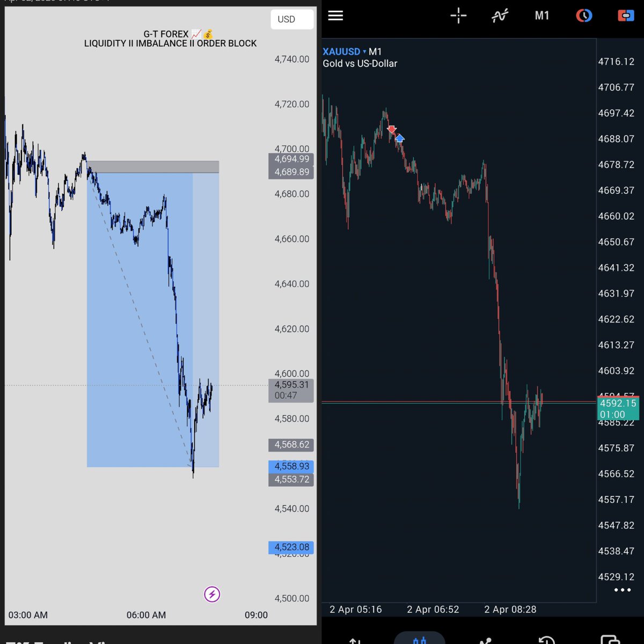Open the USD currency selector
Image resolution: width=644 pixels, height=644 pixels.
(x=291, y=19)
